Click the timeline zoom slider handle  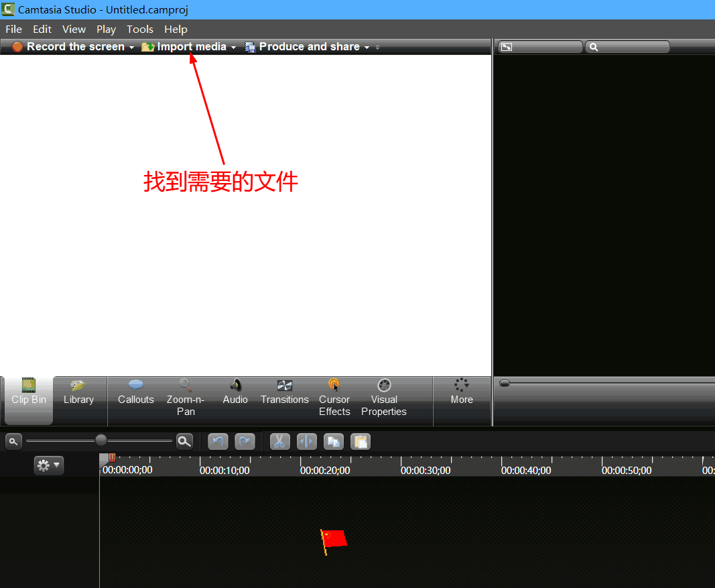(101, 440)
